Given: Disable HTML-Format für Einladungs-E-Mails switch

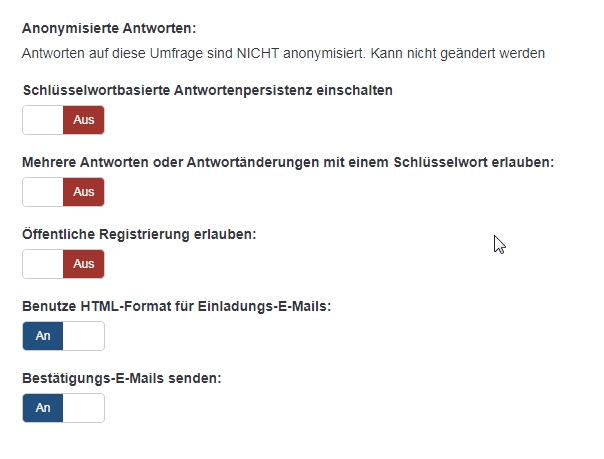Looking at the screenshot, I should (63, 336).
